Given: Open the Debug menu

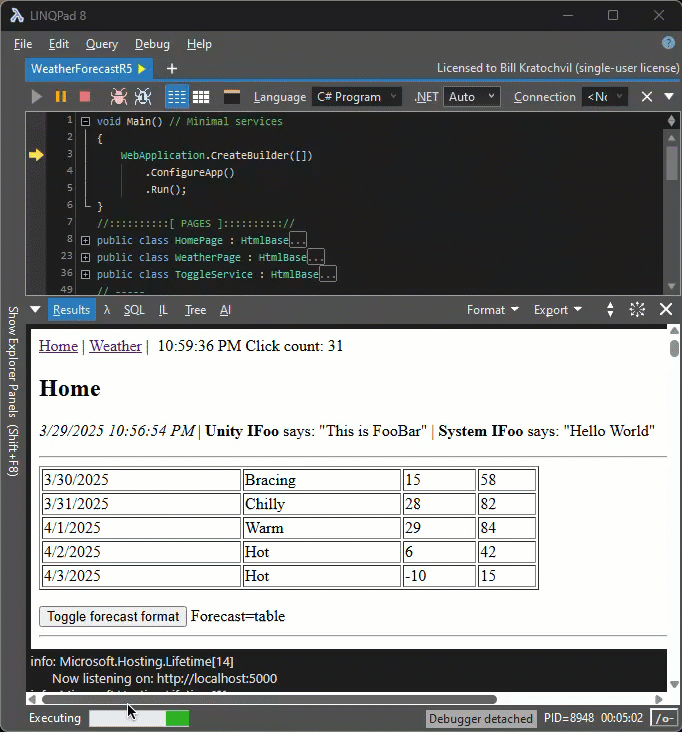Looking at the screenshot, I should coord(152,44).
